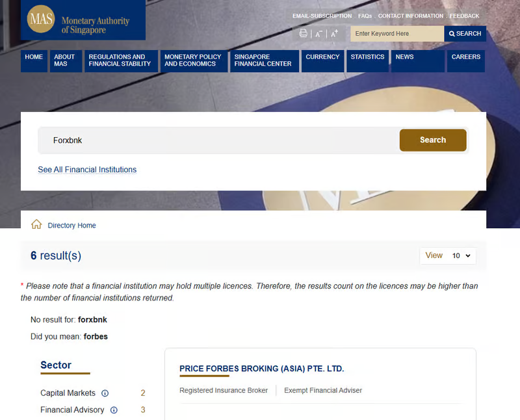Open the Regulations and Financial Stability menu
This screenshot has width=520, height=420.
click(x=120, y=60)
